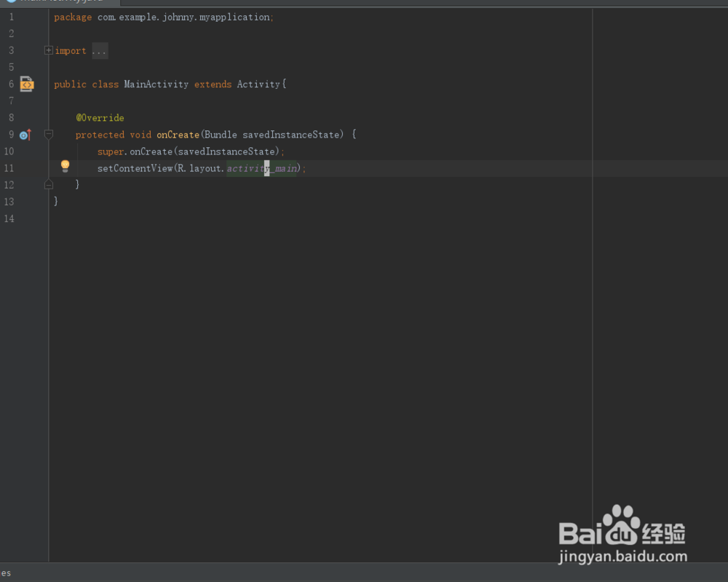Click the protected keyword

100,135
